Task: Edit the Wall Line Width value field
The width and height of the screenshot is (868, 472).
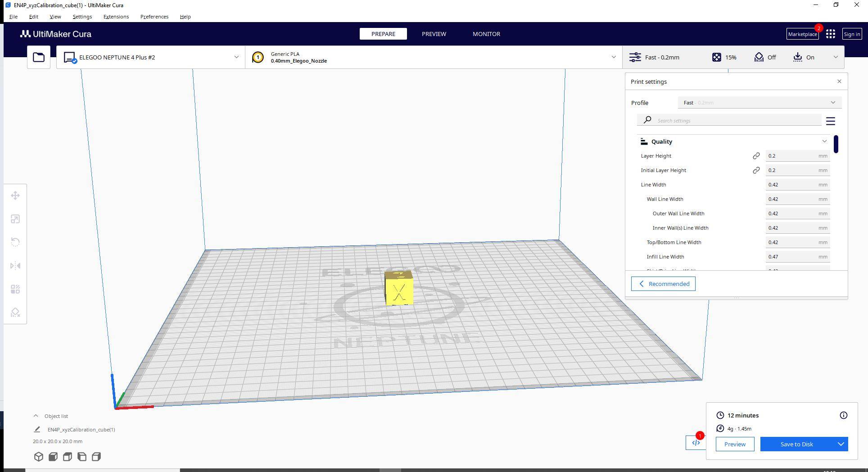Action: 798,199
